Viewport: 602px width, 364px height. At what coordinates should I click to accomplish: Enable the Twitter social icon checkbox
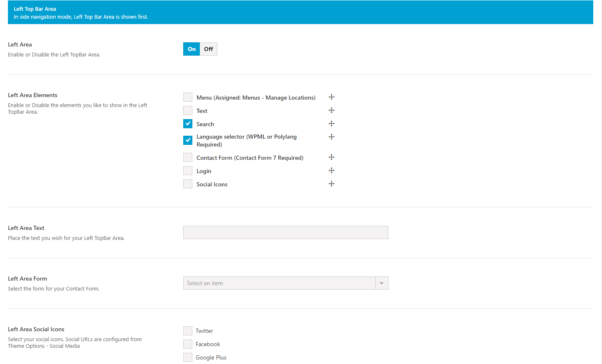[x=188, y=331]
